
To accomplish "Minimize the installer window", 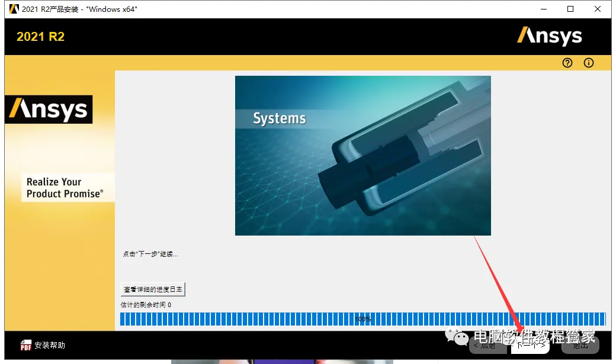I will tap(544, 9).
